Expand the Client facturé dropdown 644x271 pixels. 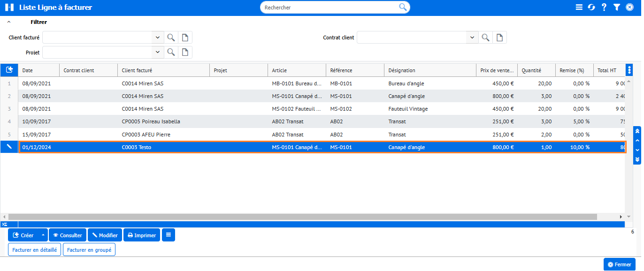click(157, 38)
